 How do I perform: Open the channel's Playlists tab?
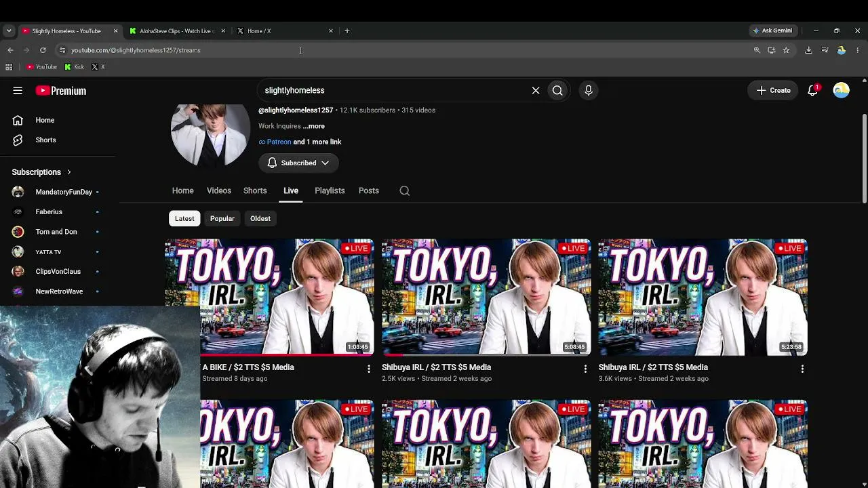click(x=330, y=191)
